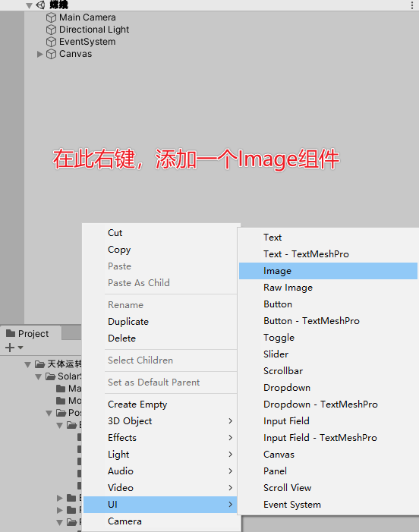
Task: Click the Mo folder icon in Project
Action: (x=61, y=401)
